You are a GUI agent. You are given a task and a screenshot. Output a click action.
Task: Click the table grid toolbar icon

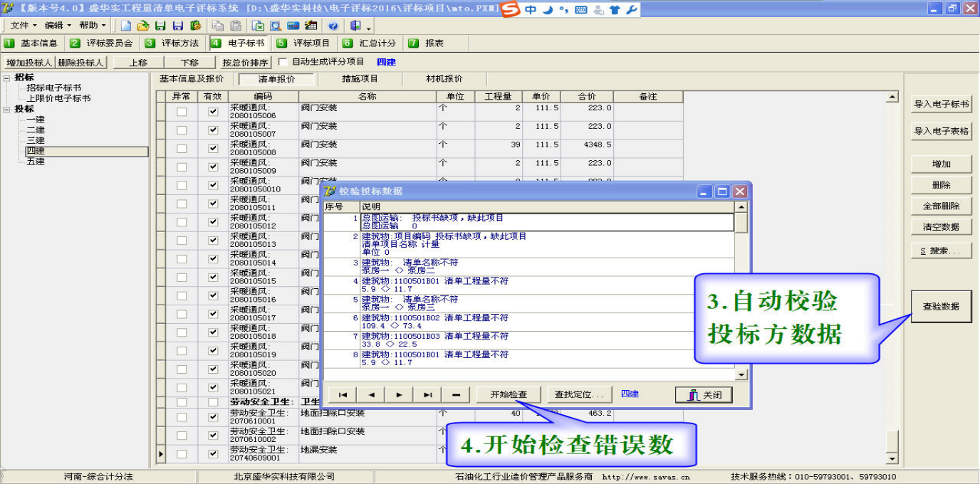tap(311, 26)
